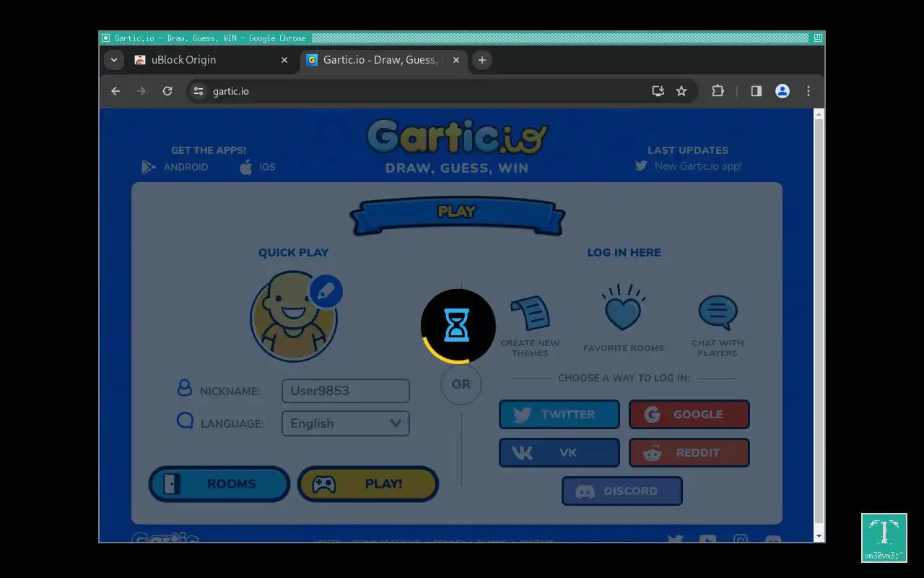924x578 pixels.
Task: Click the Favorite Rooms heart icon
Action: [624, 309]
